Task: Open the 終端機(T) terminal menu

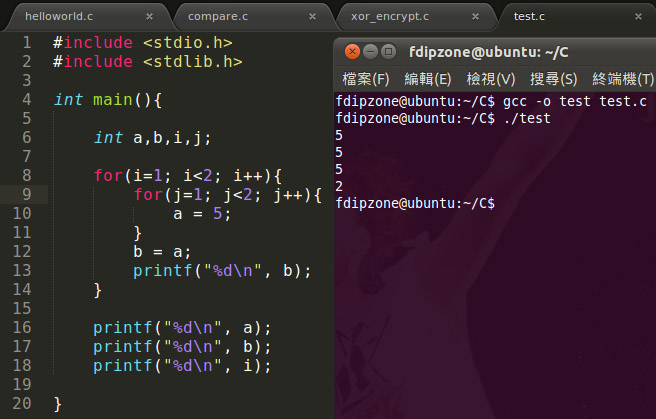Action: click(623, 79)
